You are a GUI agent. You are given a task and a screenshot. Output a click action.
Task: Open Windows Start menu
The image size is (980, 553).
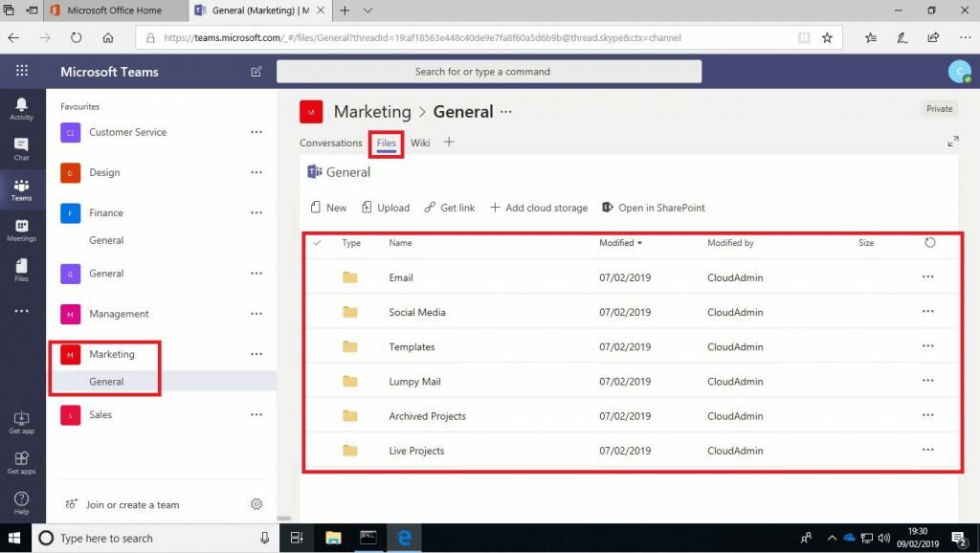pos(13,538)
